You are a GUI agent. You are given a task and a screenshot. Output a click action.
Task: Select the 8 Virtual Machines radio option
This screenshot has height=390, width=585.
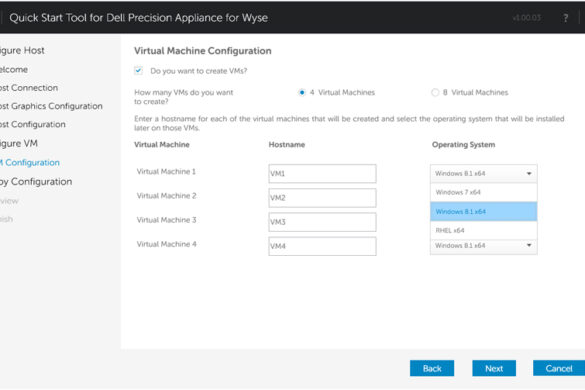pos(435,92)
